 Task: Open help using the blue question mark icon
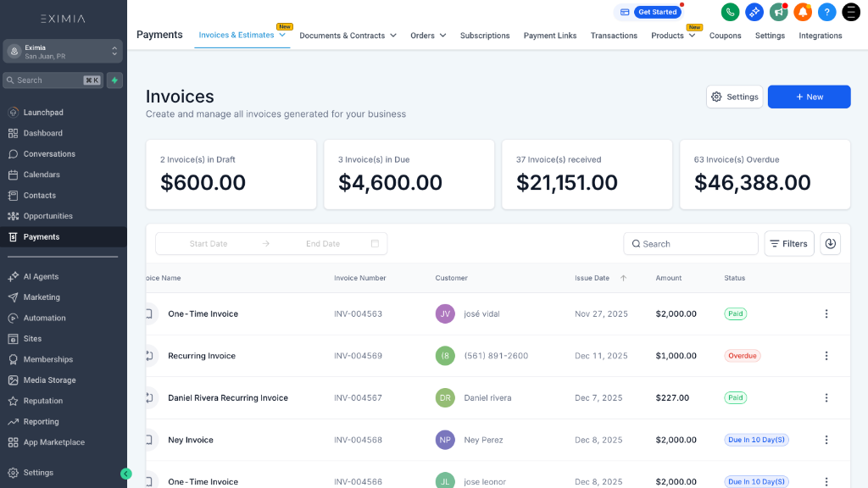pos(826,13)
